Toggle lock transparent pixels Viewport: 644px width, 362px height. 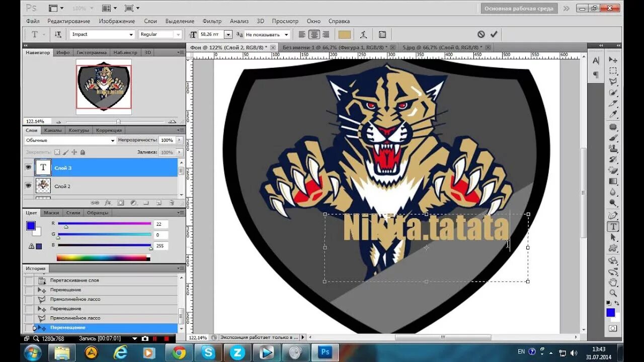pyautogui.click(x=57, y=152)
